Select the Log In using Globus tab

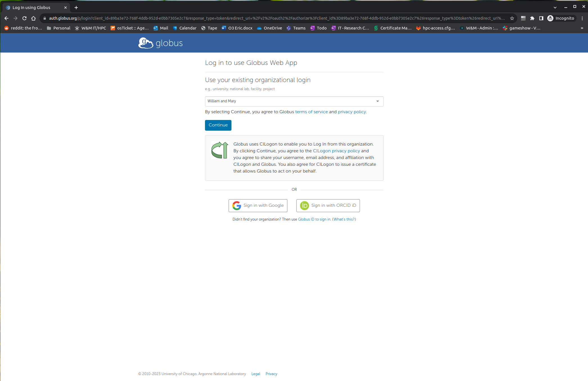point(31,8)
